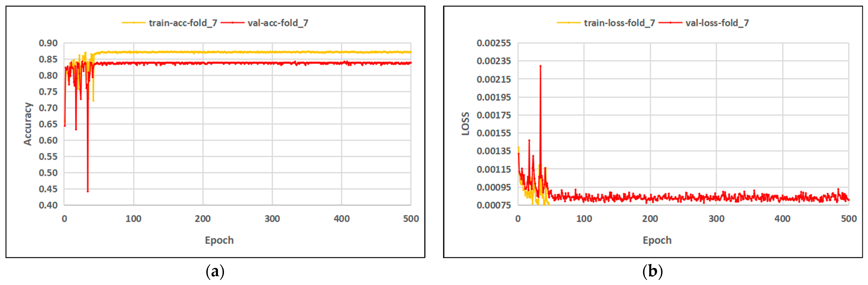The width and height of the screenshot is (868, 285).
Task: Click the 0.00255 tick on loss axis
Action: [x=494, y=43]
